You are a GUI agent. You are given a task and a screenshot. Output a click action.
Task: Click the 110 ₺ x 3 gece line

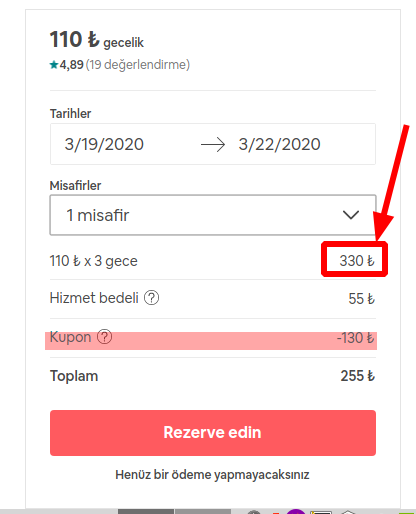click(93, 261)
